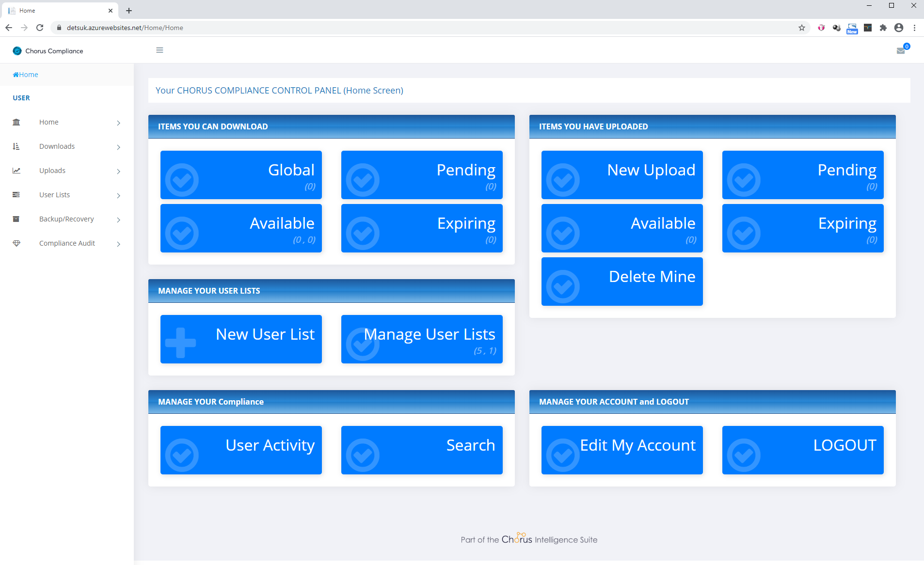
Task: Click the Chorus Compliance logo icon
Action: [17, 51]
